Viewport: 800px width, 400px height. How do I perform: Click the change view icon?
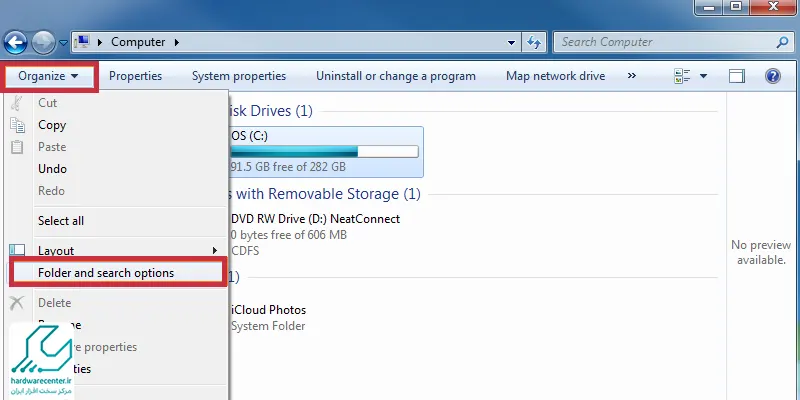(x=683, y=77)
